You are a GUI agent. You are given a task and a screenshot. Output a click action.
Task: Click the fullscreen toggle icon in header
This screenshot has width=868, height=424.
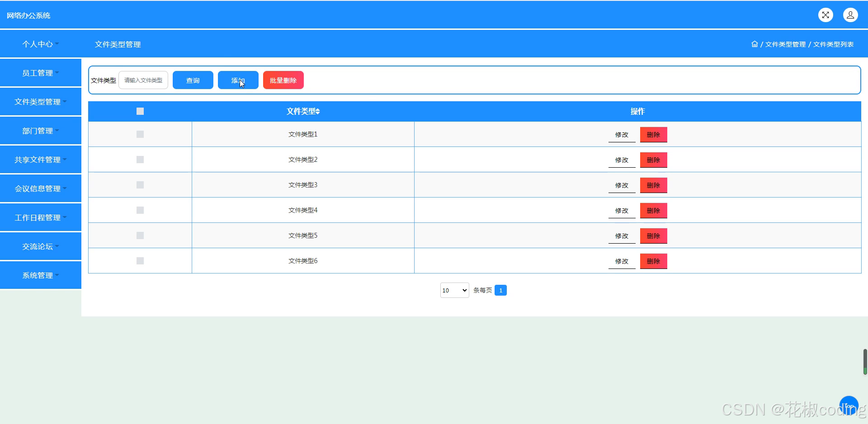coord(826,15)
